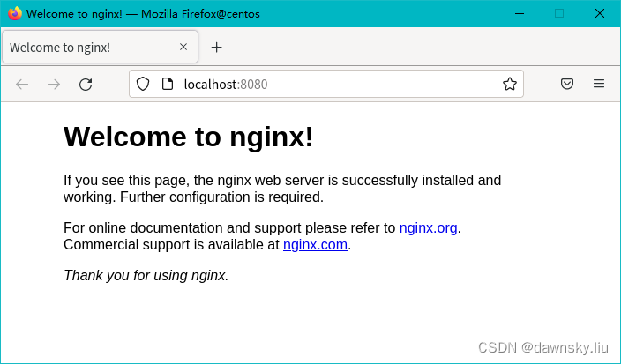Reload the current page
The height and width of the screenshot is (364, 621).
click(x=86, y=85)
